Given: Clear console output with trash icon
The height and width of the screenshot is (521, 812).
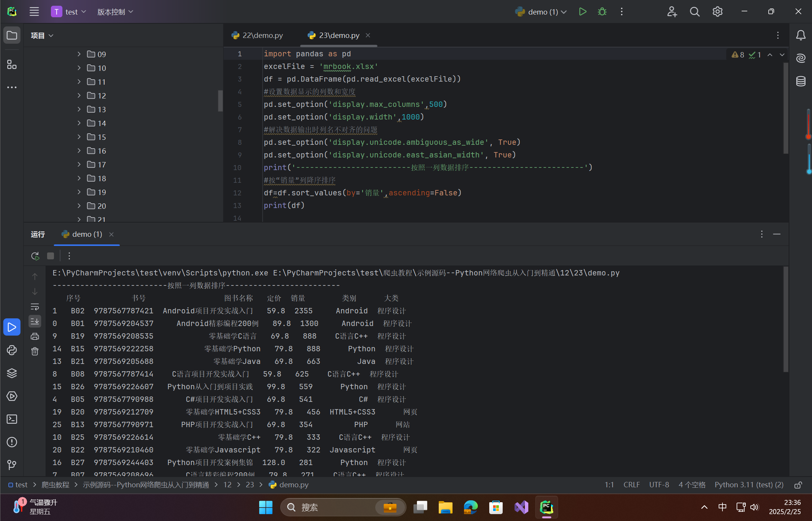Looking at the screenshot, I should (x=35, y=351).
